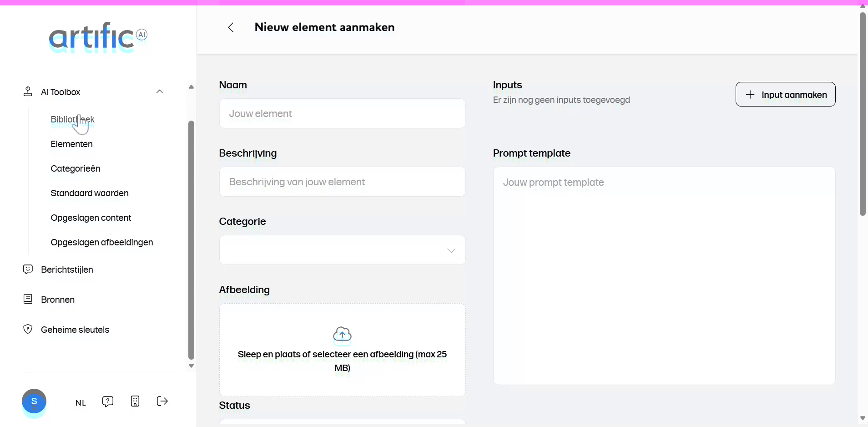
Task: Click the image upload cloud icon
Action: click(342, 335)
